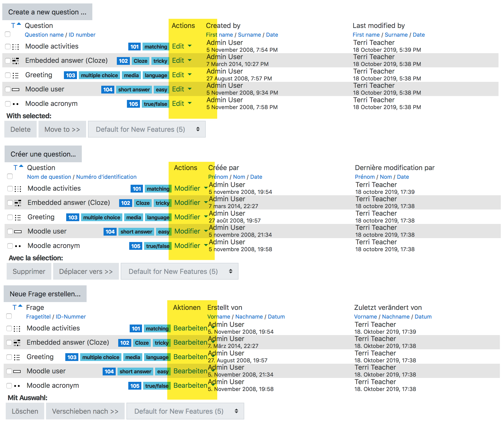
Task: Open Modifier dropdown for French Greeting
Action: tap(191, 217)
